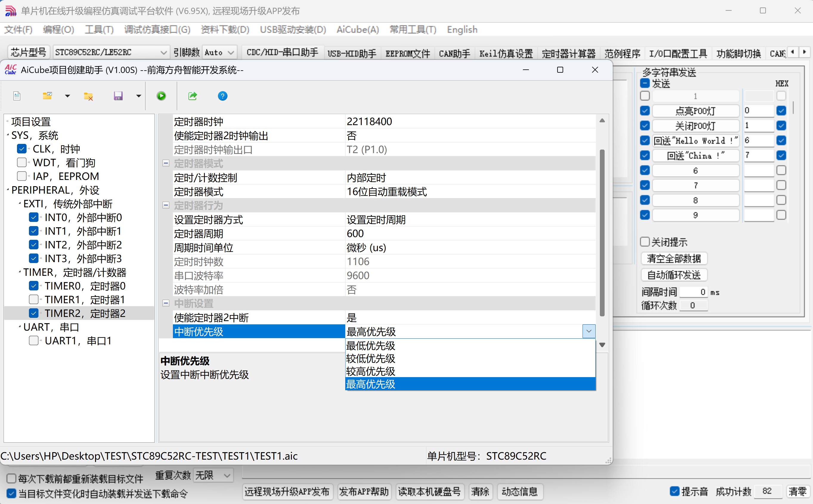The height and width of the screenshot is (504, 813).
Task: Toggle HEX checkbox for 点亮P00灯 row
Action: coord(781,111)
